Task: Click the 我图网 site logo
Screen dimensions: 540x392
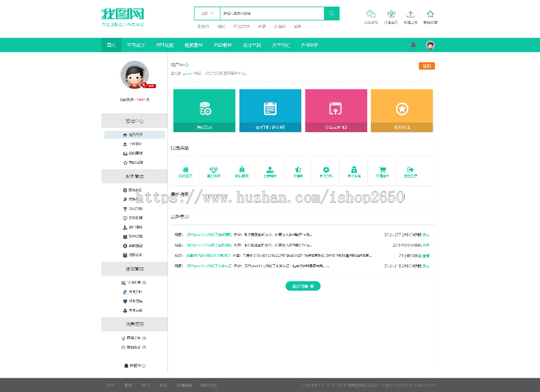Action: click(x=122, y=17)
